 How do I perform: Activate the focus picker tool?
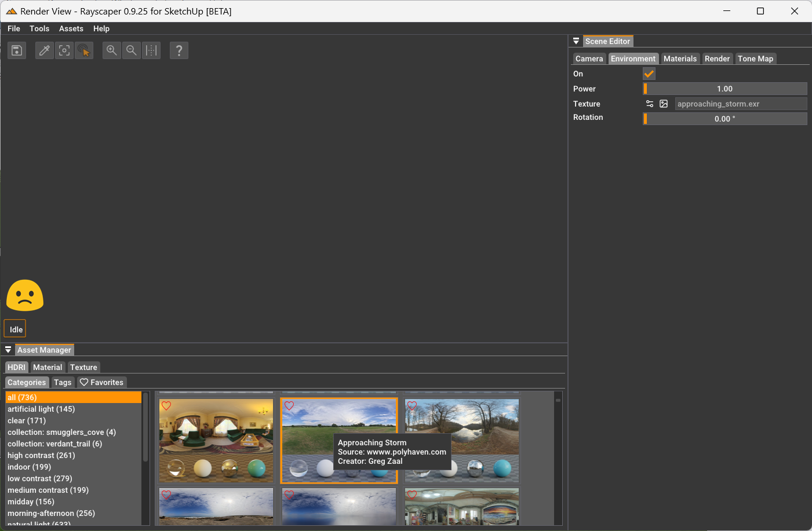[64, 50]
